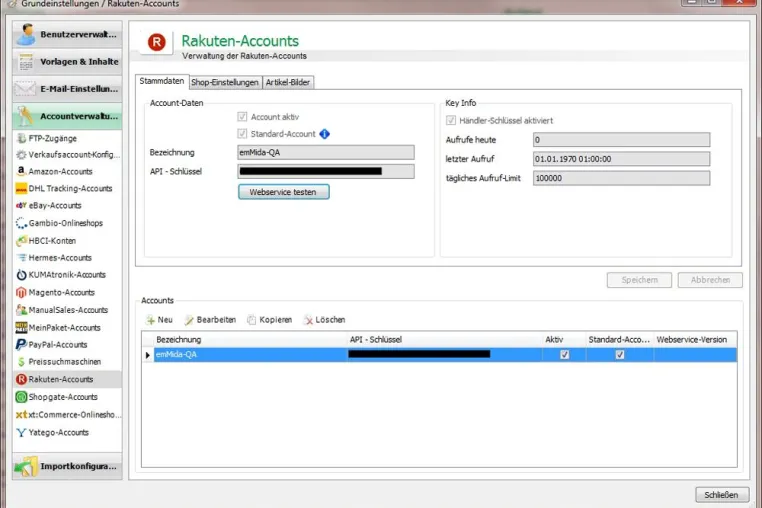Image resolution: width=762 pixels, height=508 pixels.
Task: Click the Rakuten-Accounts sidebar icon
Action: click(x=21, y=379)
